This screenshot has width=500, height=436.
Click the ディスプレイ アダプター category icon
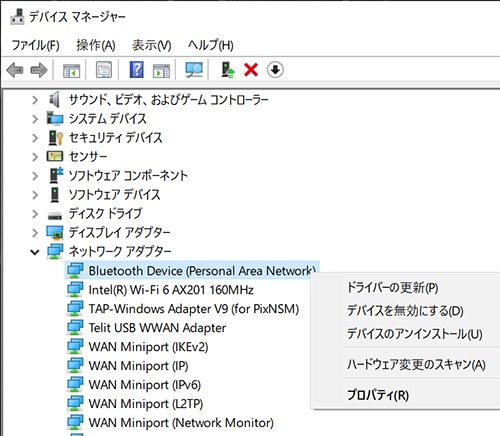[55, 232]
